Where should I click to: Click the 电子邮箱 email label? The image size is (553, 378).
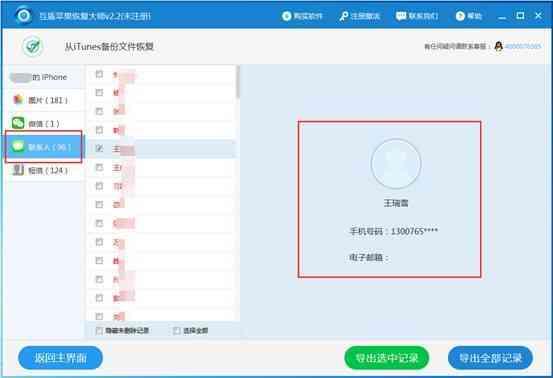tap(368, 257)
